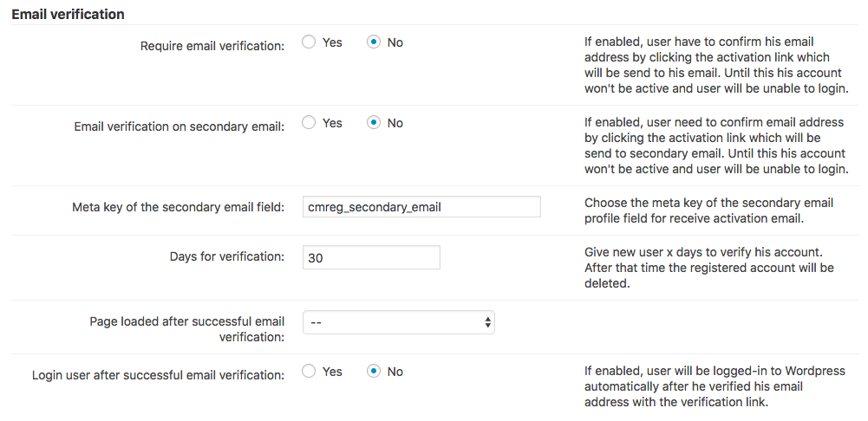
Task: Click 'Meta key of the secondary email field' label
Action: (x=178, y=208)
